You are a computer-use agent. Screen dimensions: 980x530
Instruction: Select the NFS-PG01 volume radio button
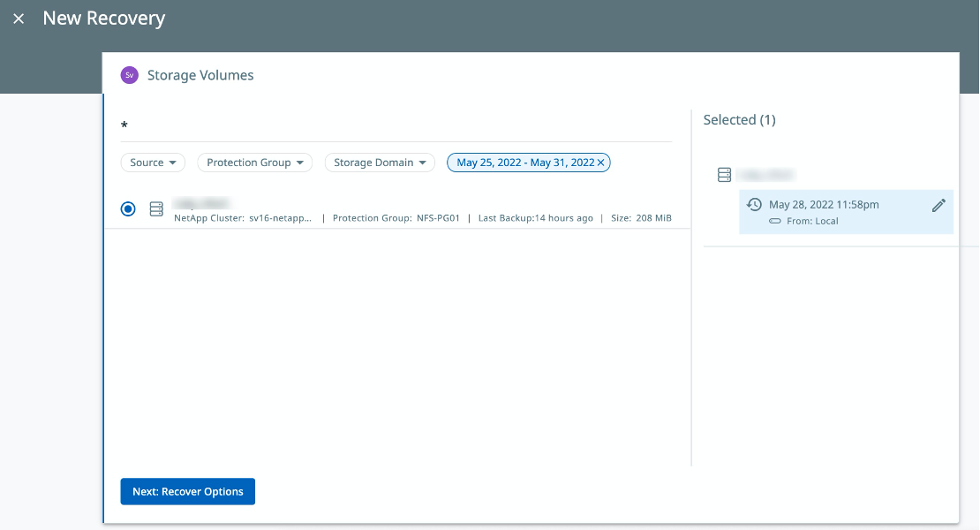click(128, 209)
